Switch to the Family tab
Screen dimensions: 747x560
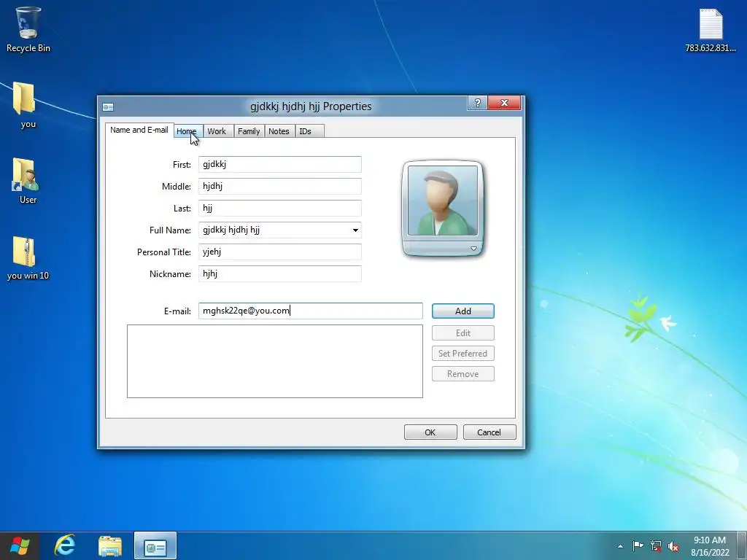pyautogui.click(x=249, y=131)
